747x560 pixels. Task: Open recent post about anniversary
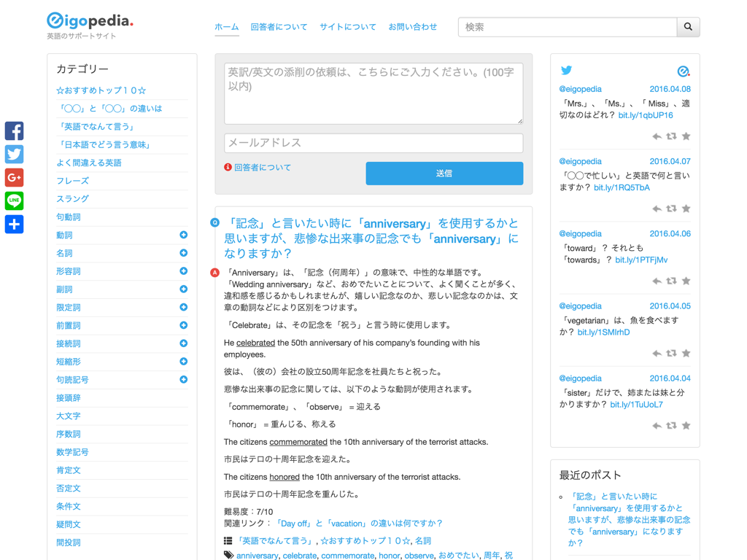629,519
